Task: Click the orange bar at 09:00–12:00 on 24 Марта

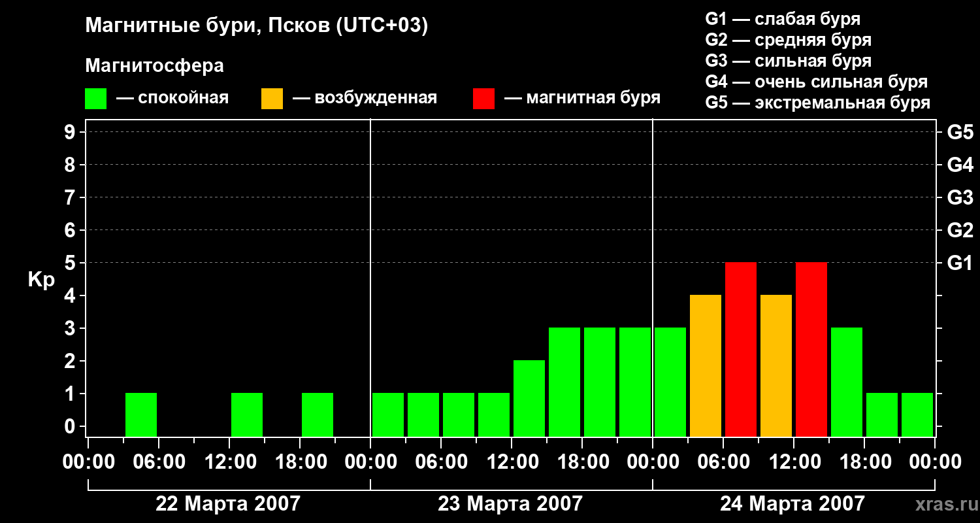Action: coord(776,365)
